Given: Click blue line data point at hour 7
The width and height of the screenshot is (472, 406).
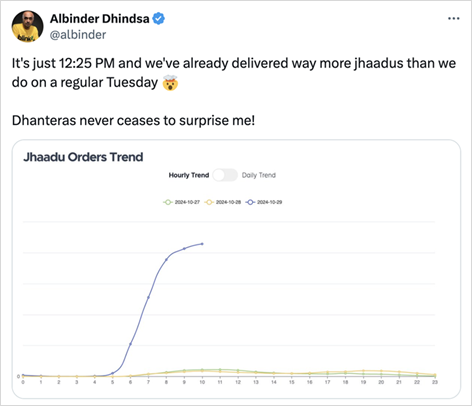Looking at the screenshot, I should [x=148, y=297].
